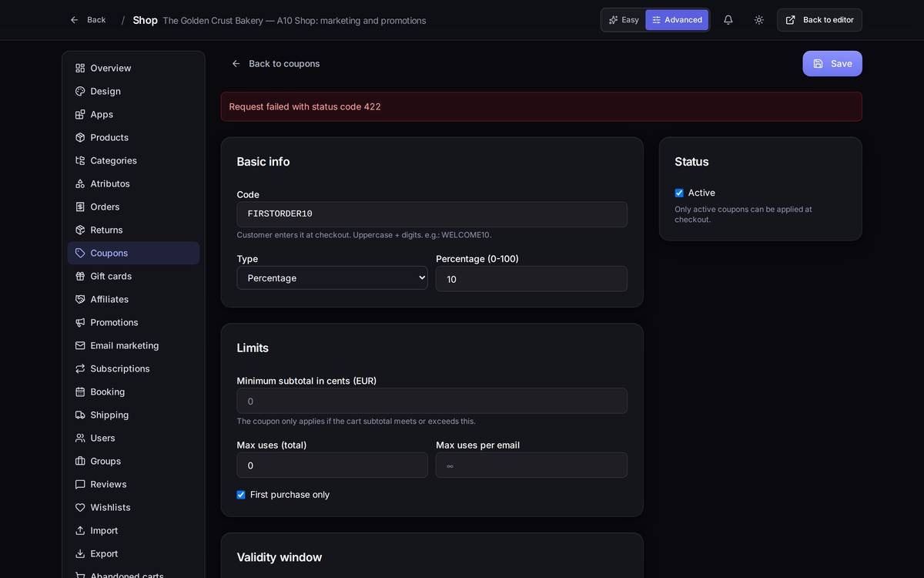Save the coupon
The width and height of the screenshot is (924, 578).
click(832, 63)
